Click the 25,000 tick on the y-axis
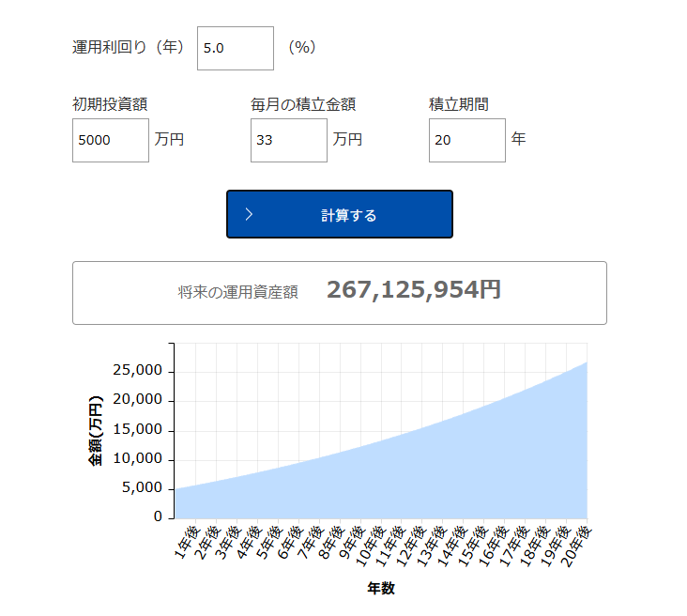Viewport: 687px width, 616px height. 138,371
